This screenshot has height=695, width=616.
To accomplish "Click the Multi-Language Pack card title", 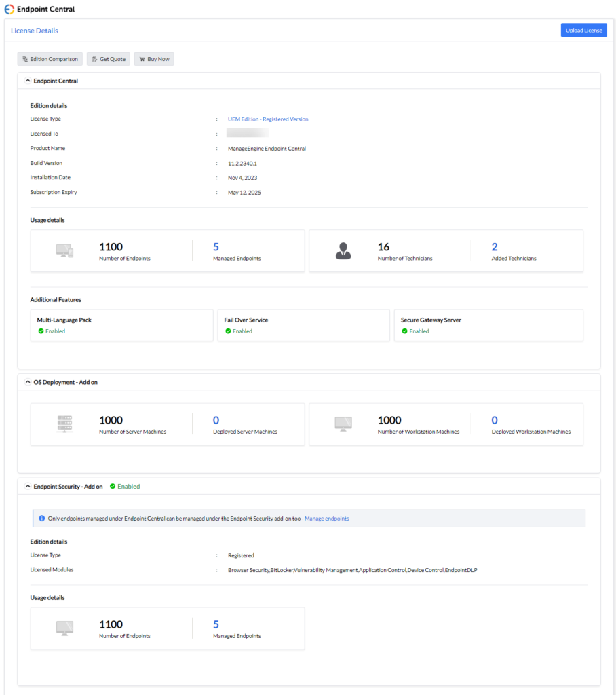I will pos(64,320).
